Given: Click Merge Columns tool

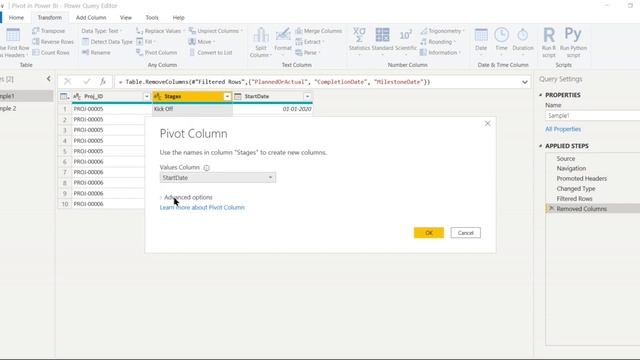Looking at the screenshot, I should (x=319, y=31).
